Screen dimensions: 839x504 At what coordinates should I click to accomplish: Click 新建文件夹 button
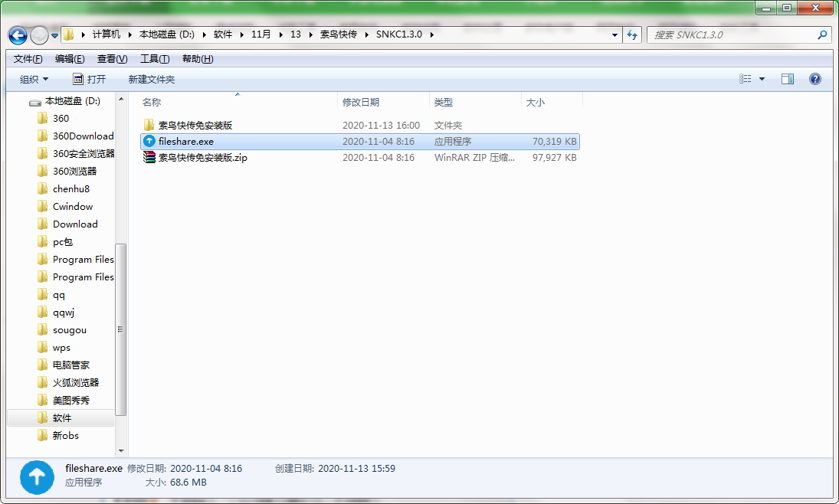[x=152, y=79]
